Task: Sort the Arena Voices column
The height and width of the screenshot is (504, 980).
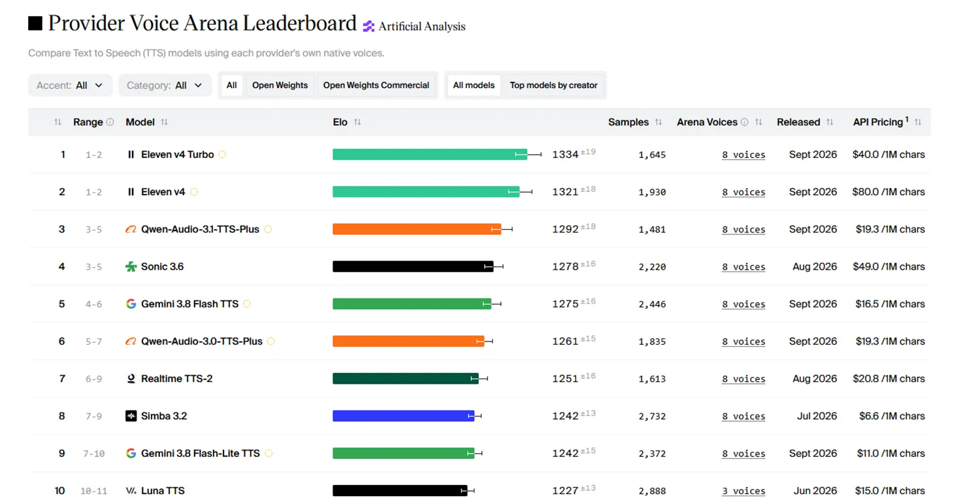Action: tap(759, 122)
